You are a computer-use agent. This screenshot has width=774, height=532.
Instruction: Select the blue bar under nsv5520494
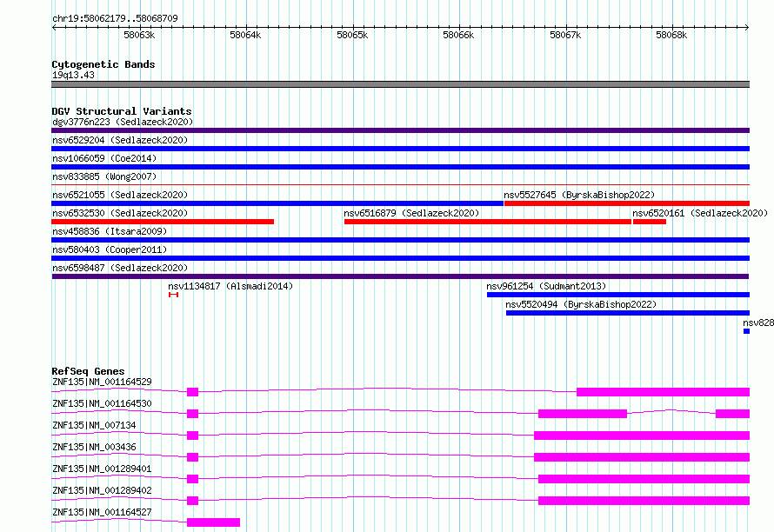pyautogui.click(x=628, y=313)
